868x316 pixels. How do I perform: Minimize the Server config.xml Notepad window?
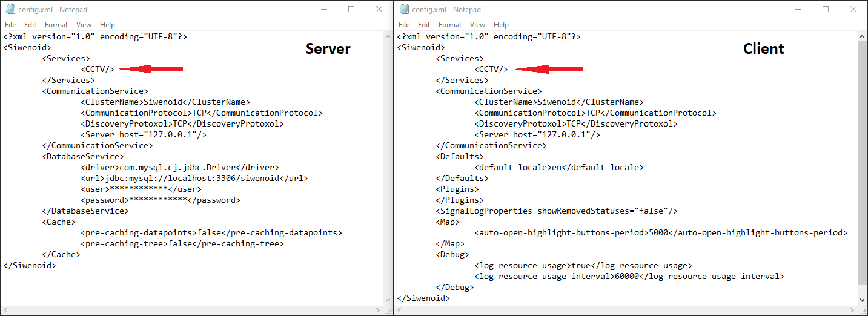tap(323, 9)
